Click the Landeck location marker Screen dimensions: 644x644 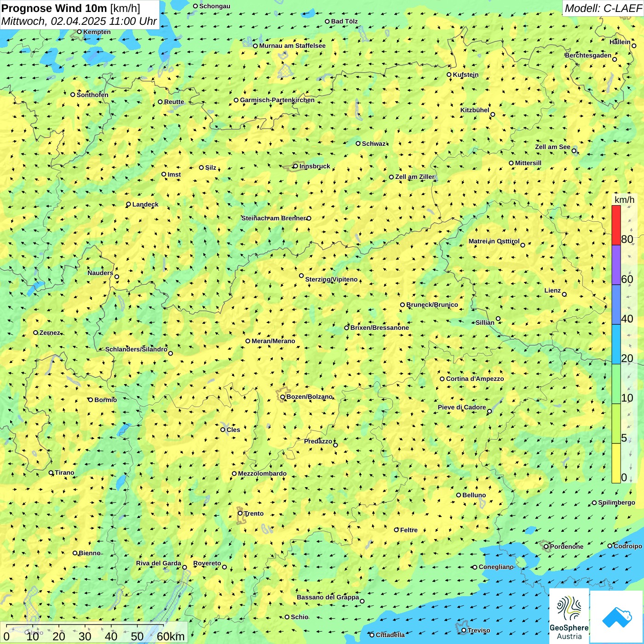[128, 204]
